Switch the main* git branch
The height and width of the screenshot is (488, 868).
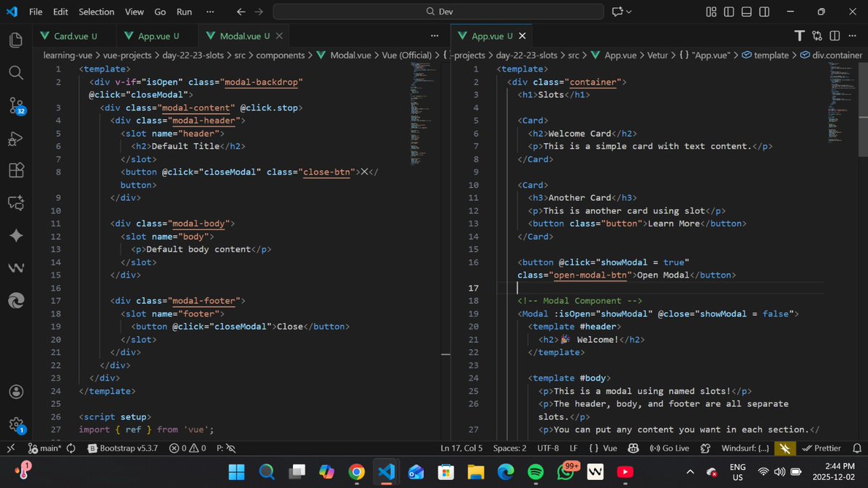(x=44, y=448)
